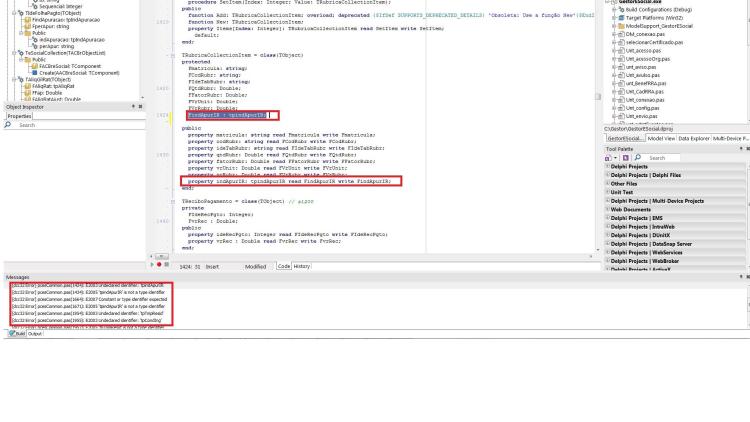This screenshot has height=422, width=750.
Task: Start macro playback with the green play icon
Action: click(153, 265)
